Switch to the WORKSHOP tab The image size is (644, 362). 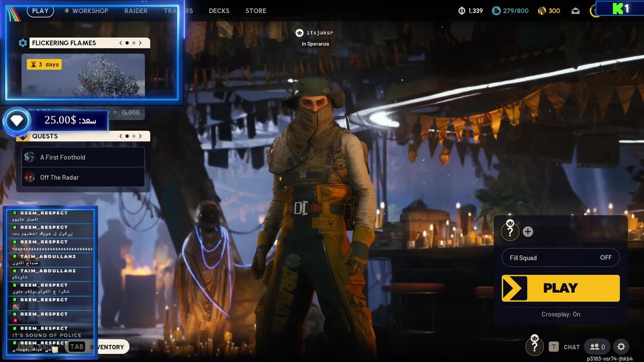(x=90, y=11)
